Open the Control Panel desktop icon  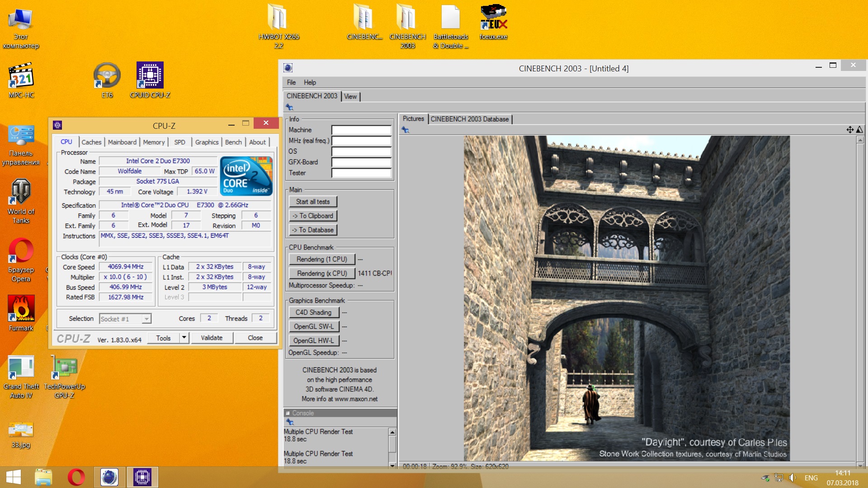click(x=21, y=145)
